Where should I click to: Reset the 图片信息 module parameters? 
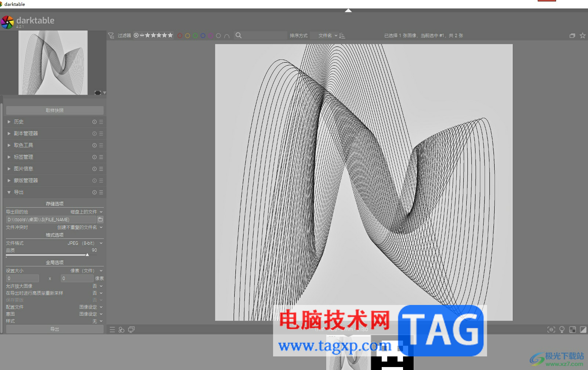point(94,169)
